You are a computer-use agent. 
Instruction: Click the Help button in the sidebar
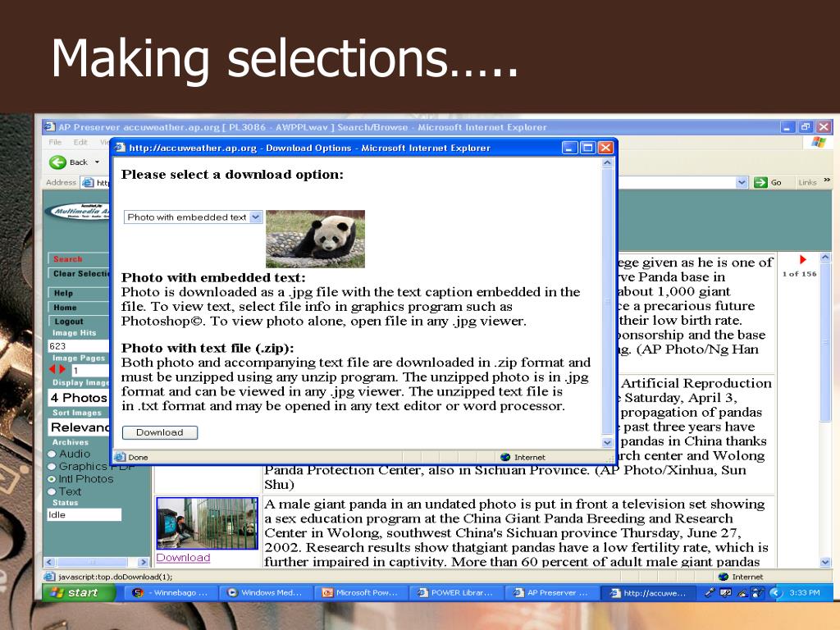(x=78, y=293)
